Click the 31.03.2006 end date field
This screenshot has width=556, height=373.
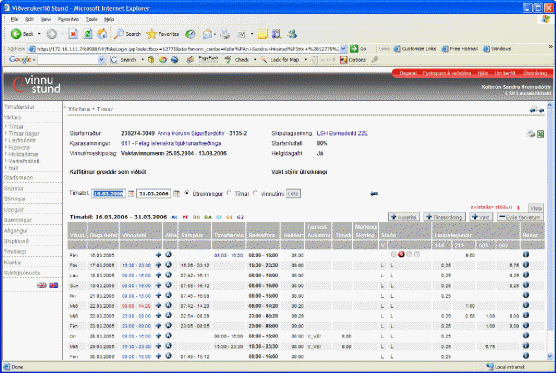click(x=154, y=194)
